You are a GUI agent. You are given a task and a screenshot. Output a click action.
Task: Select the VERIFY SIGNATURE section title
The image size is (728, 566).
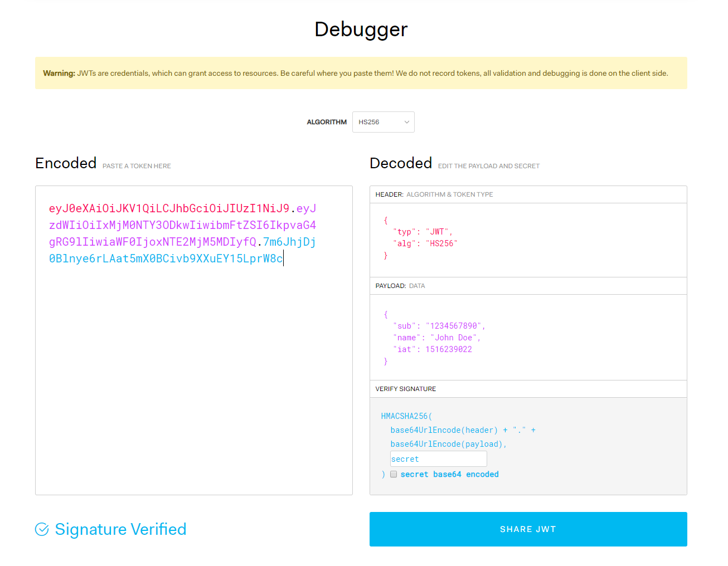point(406,389)
